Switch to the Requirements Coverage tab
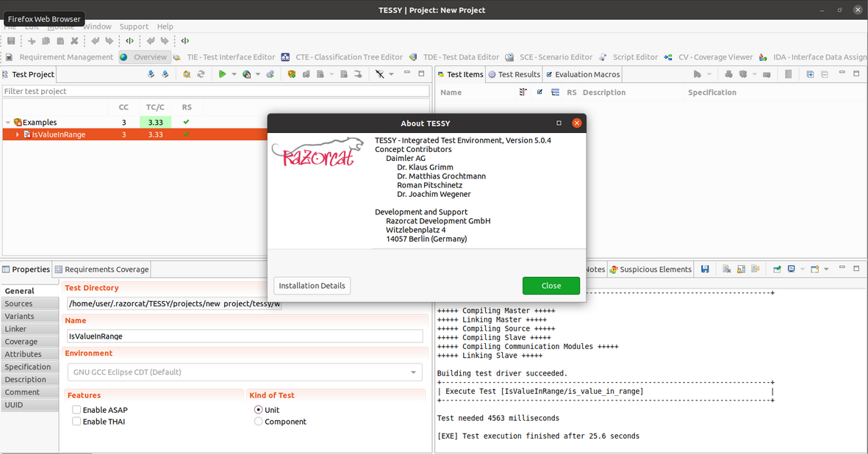868x454 pixels. [x=101, y=270]
